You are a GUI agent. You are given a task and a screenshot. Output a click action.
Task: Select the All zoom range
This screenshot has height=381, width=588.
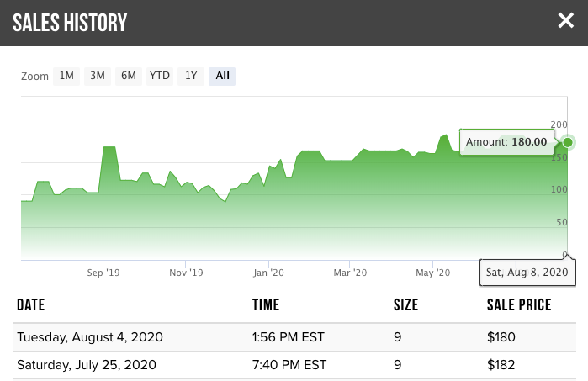coord(222,76)
